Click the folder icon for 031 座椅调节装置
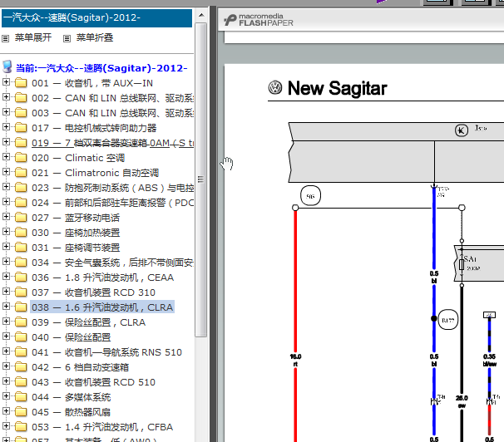 click(21, 247)
